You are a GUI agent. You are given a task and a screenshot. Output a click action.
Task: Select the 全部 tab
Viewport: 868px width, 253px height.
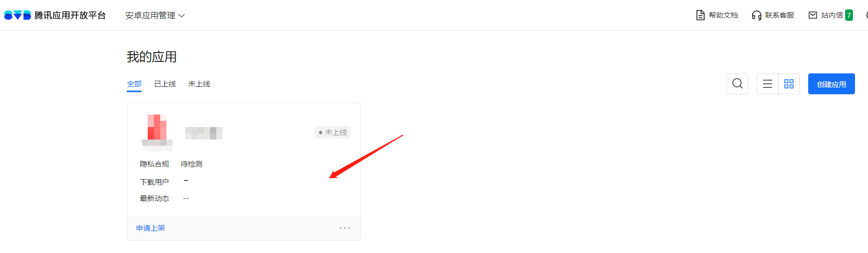tap(134, 84)
